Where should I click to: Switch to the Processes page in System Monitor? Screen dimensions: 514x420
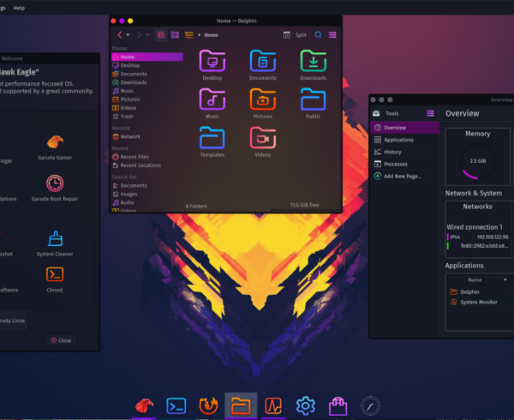pos(395,164)
